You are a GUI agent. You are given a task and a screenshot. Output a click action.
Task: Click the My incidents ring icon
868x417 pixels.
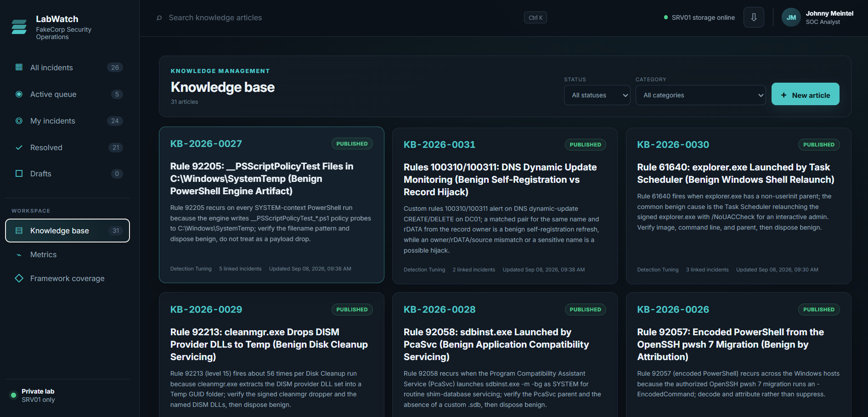[x=19, y=121]
